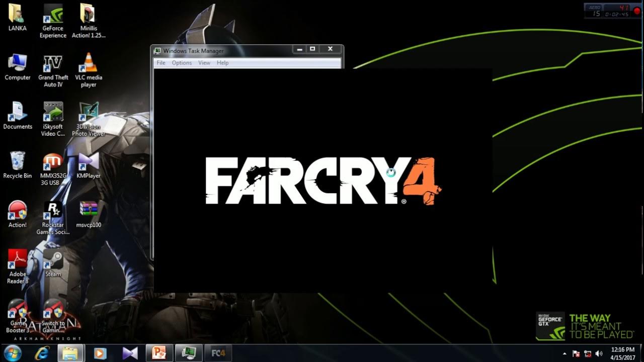Maximize the Windows Task Manager window
Image resolution: width=644 pixels, height=362 pixels.
point(312,49)
